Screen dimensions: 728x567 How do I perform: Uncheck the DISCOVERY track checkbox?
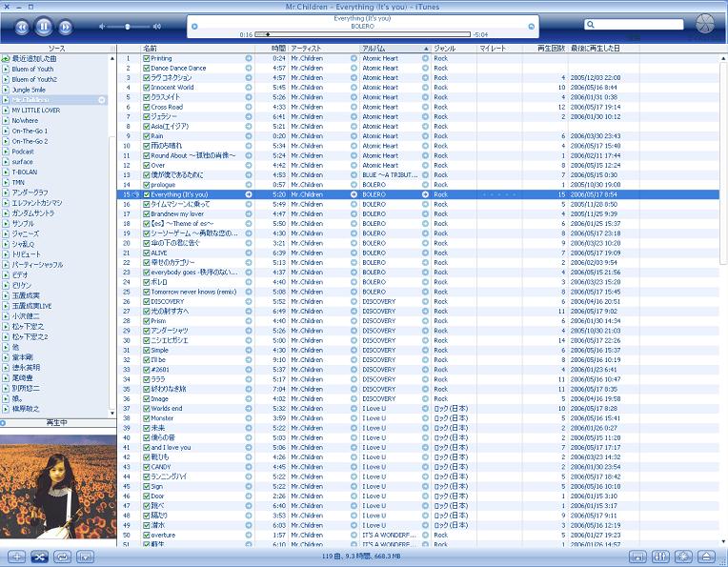(146, 302)
